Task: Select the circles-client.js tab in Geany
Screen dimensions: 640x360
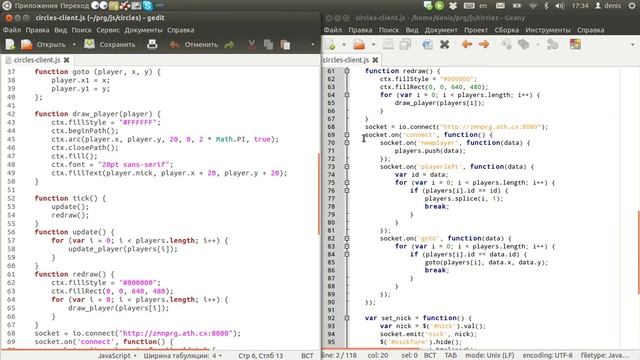Action: coord(346,60)
